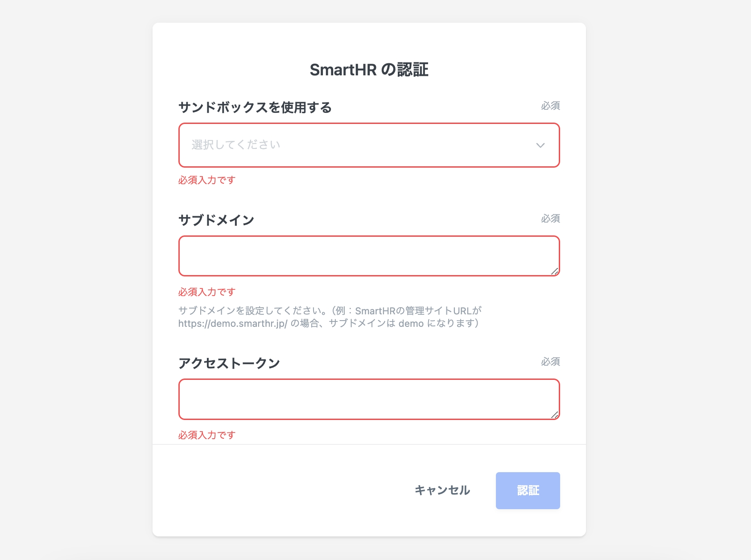Click the chevron arrow in the sandbox select
This screenshot has width=751, height=560.
[540, 145]
